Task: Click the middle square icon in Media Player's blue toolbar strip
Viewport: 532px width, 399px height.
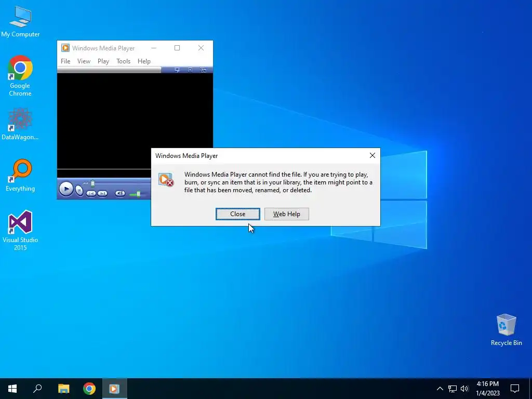Action: pyautogui.click(x=190, y=70)
